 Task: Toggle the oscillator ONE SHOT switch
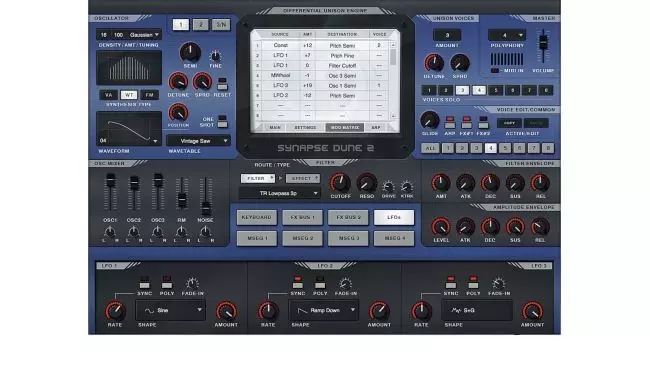[x=222, y=121]
